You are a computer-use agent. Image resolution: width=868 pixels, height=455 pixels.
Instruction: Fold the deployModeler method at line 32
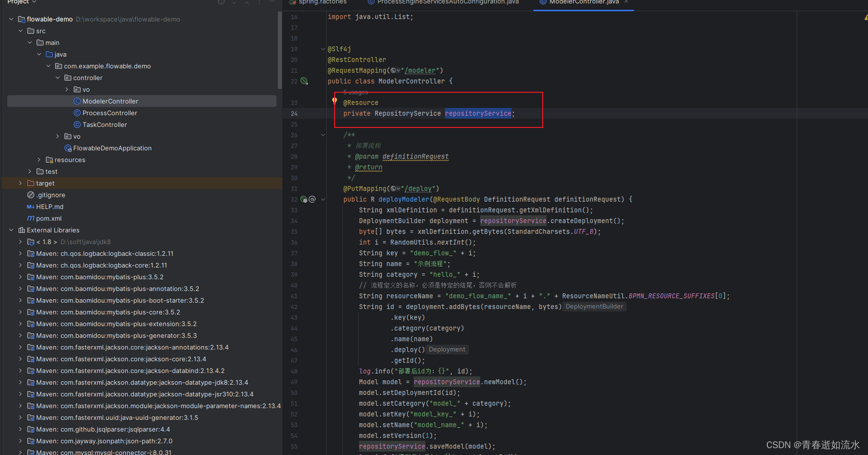(x=323, y=199)
